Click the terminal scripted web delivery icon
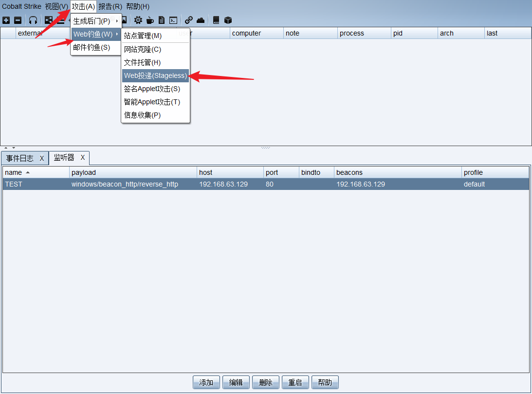532x394 pixels. coord(173,20)
